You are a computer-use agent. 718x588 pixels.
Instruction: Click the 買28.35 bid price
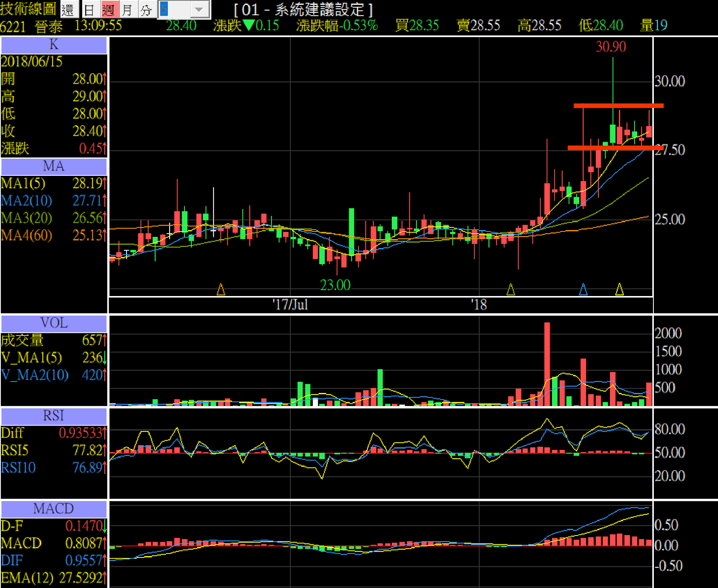click(x=417, y=26)
